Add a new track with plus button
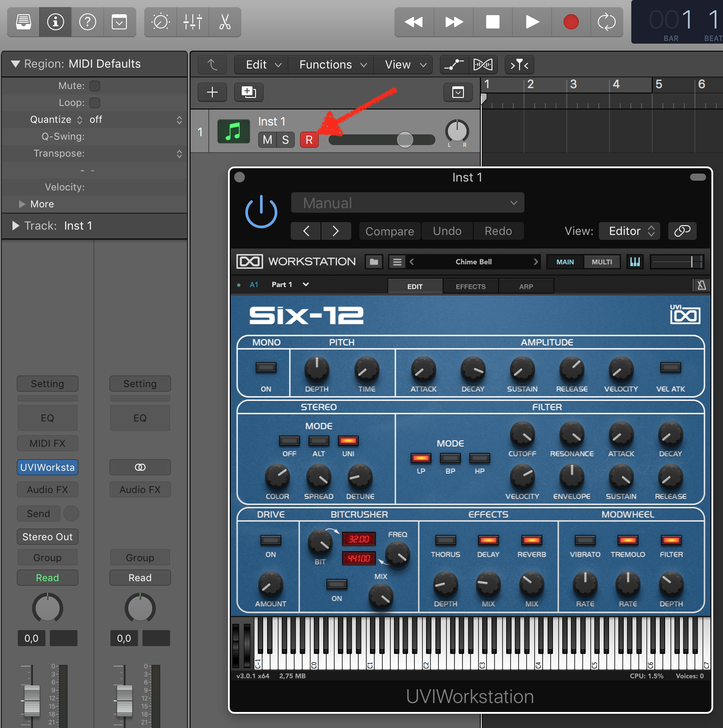 (x=212, y=92)
